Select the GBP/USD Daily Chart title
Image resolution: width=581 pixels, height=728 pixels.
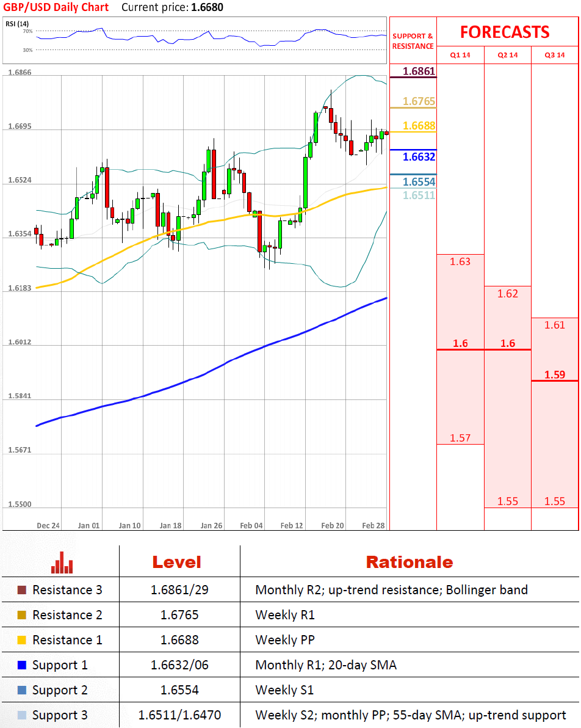[56, 7]
